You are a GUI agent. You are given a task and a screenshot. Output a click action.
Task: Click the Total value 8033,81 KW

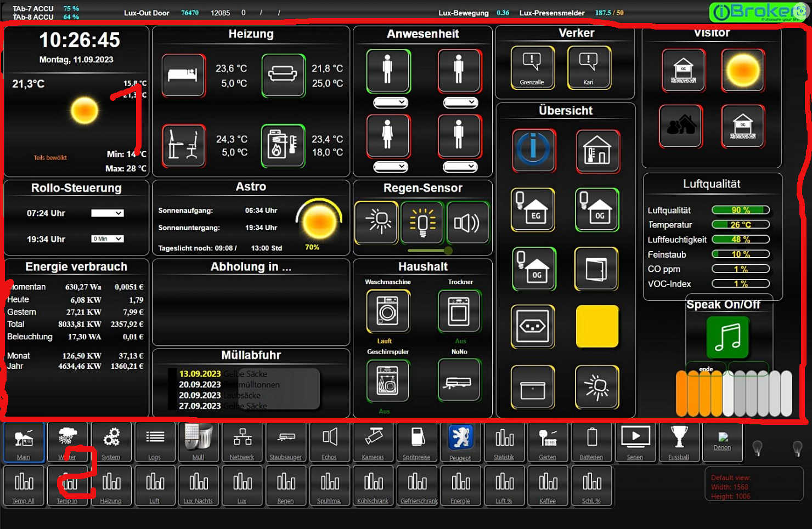click(x=80, y=324)
